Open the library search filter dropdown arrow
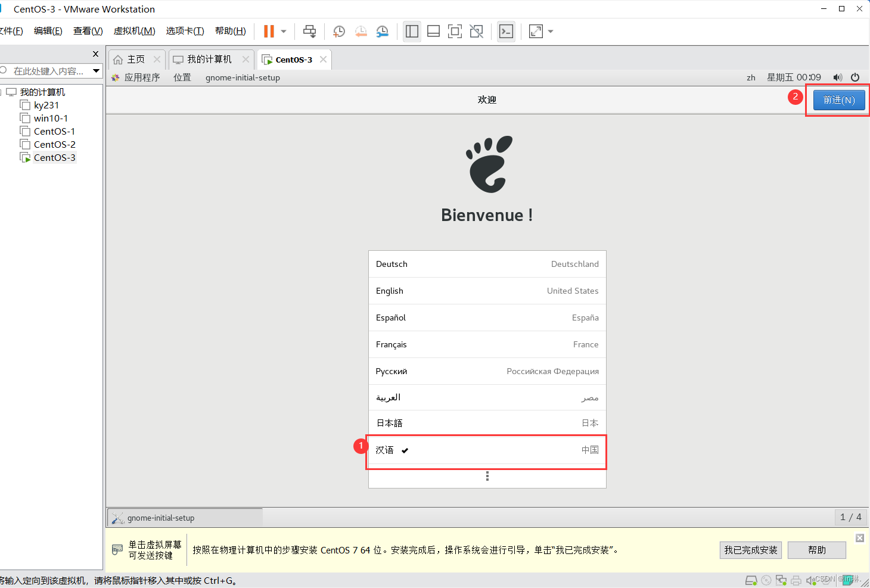Image resolution: width=870 pixels, height=588 pixels. (x=96, y=71)
